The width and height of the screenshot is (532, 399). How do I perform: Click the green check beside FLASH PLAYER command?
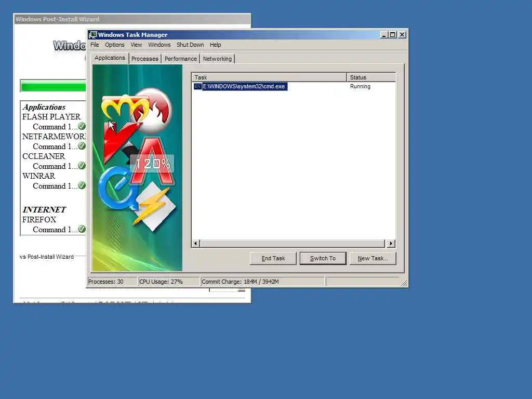pyautogui.click(x=82, y=126)
